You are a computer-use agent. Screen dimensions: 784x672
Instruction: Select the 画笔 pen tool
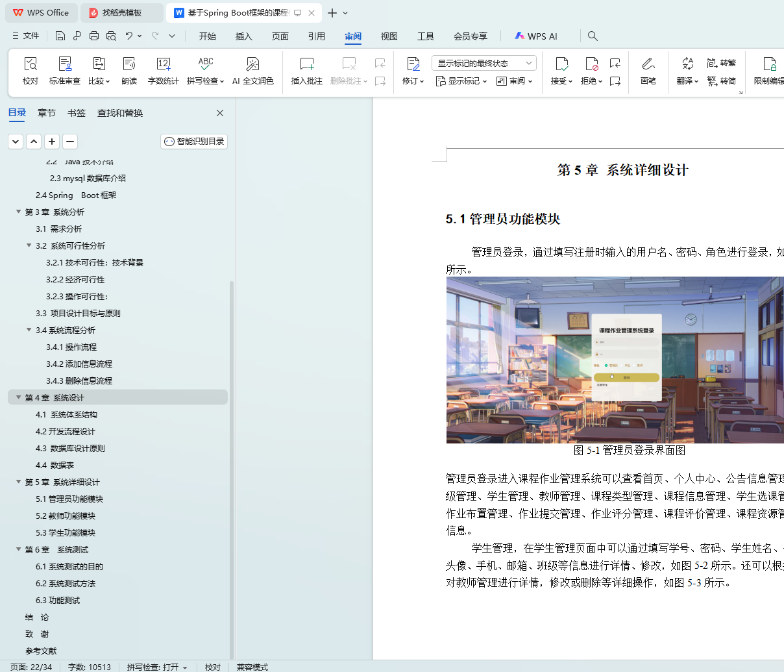pos(648,64)
